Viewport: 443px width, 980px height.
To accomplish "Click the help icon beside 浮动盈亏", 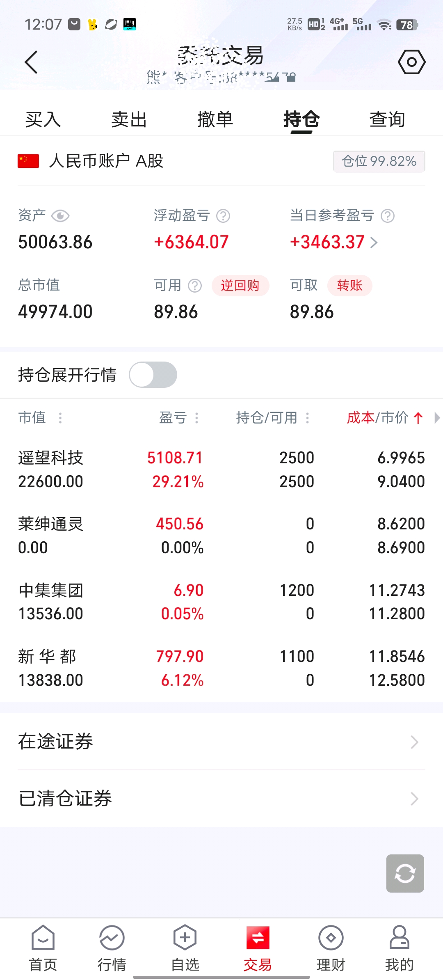I will coord(223,216).
